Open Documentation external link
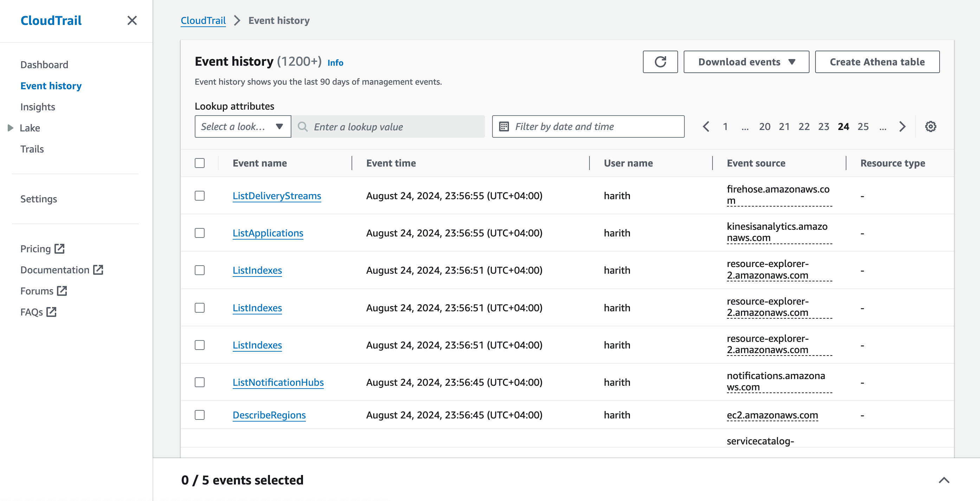The height and width of the screenshot is (501, 980). click(62, 270)
